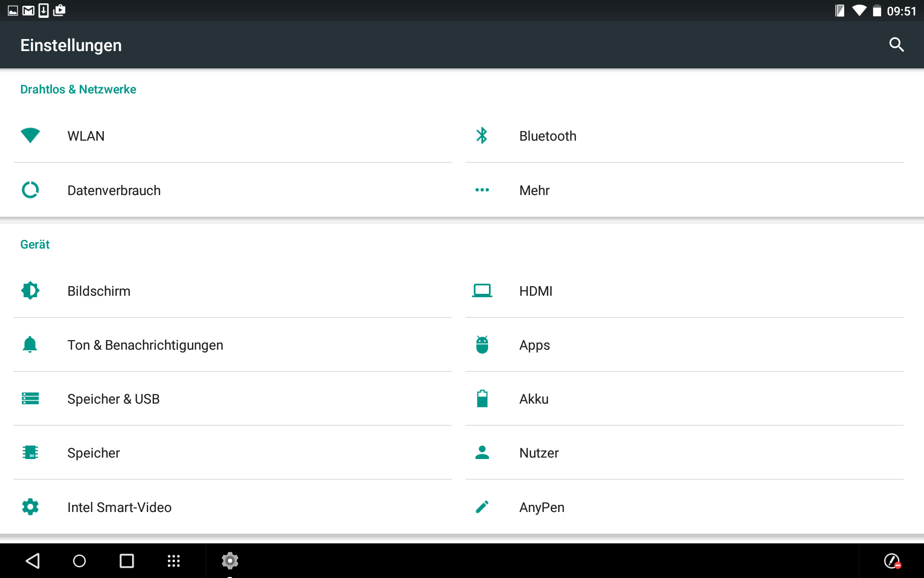Tap the Nutzer person icon
This screenshot has width=924, height=578.
[482, 452]
